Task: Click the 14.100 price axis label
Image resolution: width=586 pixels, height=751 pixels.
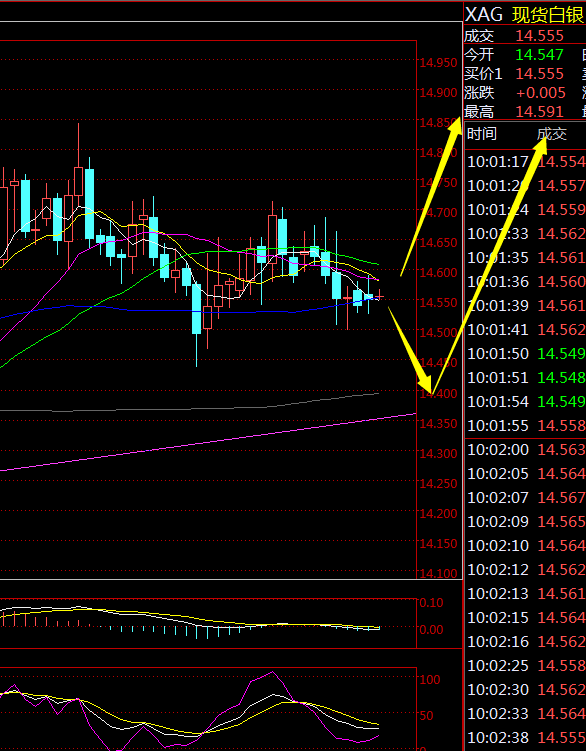Action: pos(438,573)
